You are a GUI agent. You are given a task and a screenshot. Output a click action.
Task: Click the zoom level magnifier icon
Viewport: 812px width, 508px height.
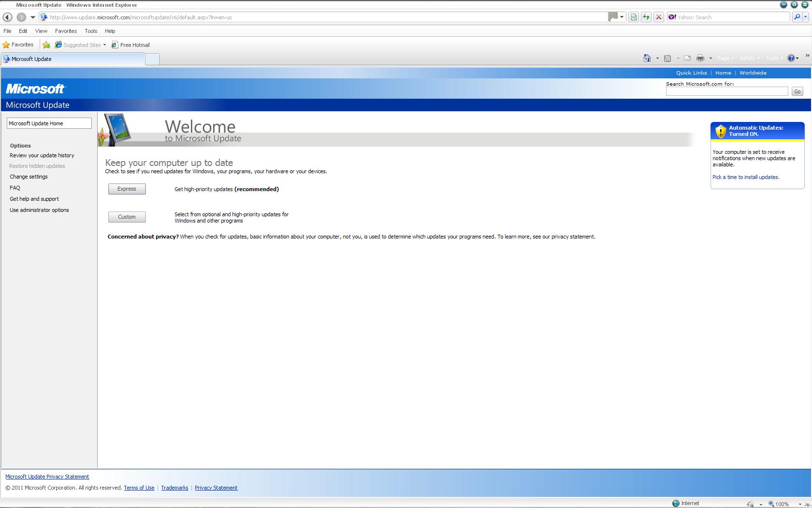[771, 504]
